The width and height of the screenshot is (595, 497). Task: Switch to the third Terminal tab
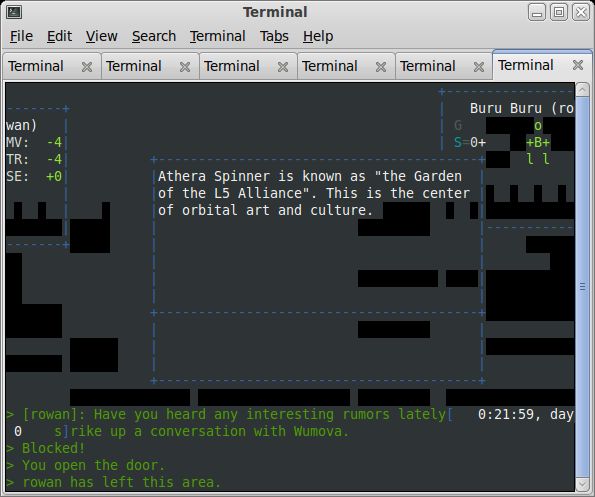pos(232,66)
